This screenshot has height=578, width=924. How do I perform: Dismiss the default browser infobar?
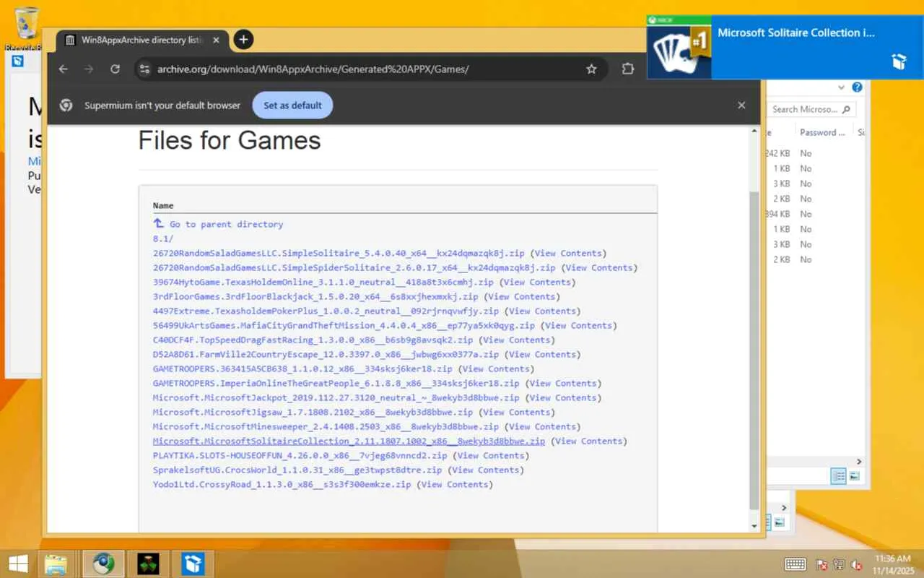pos(741,105)
